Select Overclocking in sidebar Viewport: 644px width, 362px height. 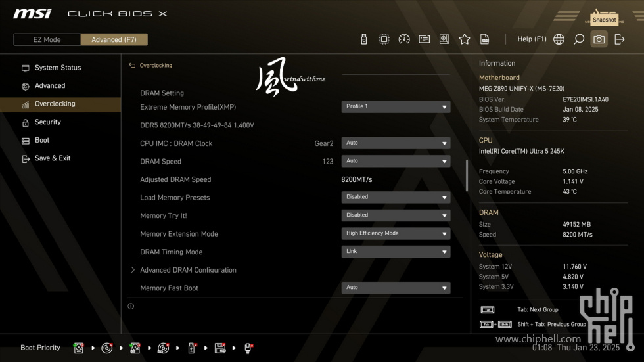[x=60, y=104]
